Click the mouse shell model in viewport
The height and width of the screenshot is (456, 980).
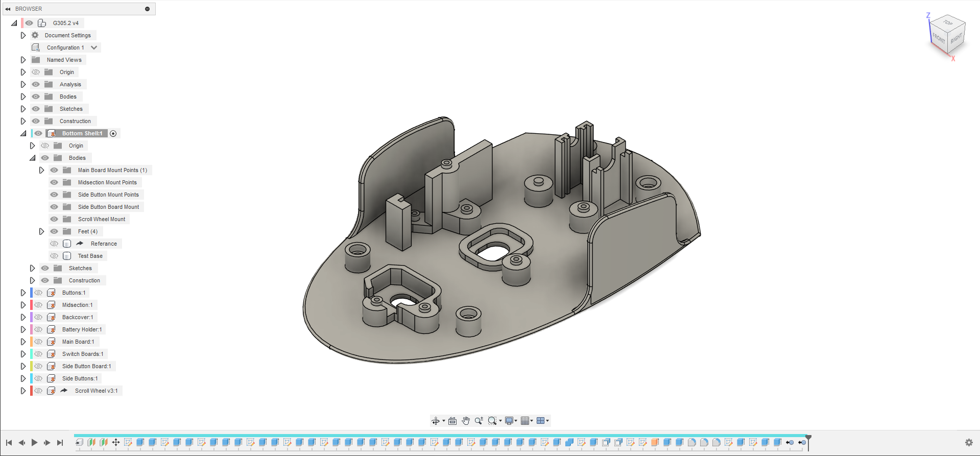500,240
